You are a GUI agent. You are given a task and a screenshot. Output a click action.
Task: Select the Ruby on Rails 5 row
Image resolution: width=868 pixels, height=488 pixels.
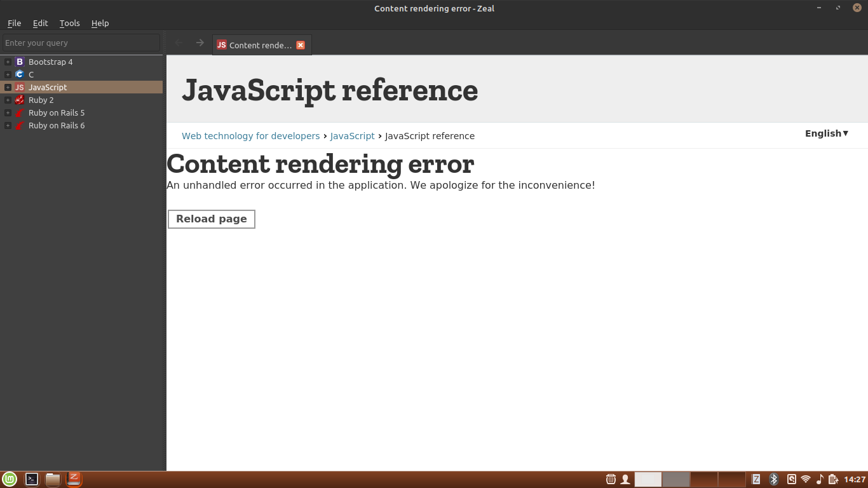[81, 112]
